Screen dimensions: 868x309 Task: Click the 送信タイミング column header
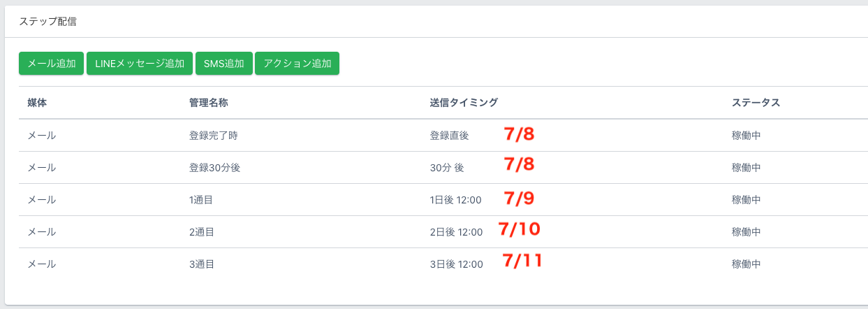pos(464,103)
